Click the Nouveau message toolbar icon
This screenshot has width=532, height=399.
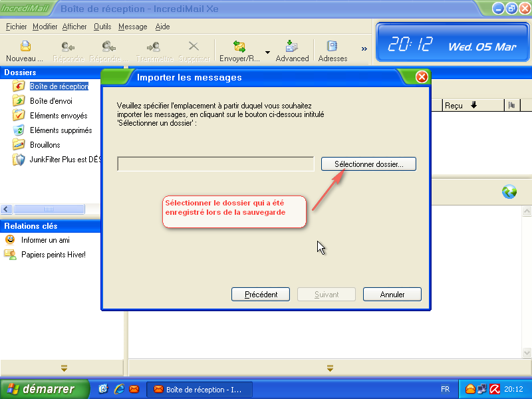(25, 46)
